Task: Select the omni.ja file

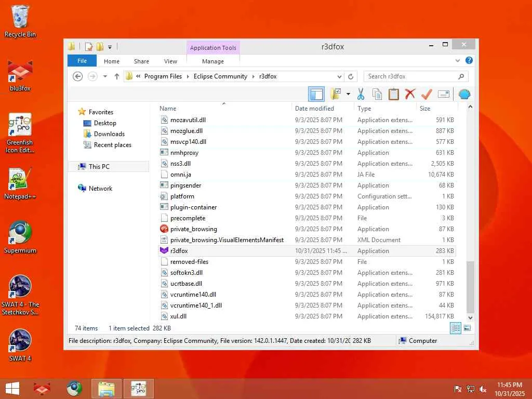Action: [x=307, y=175]
